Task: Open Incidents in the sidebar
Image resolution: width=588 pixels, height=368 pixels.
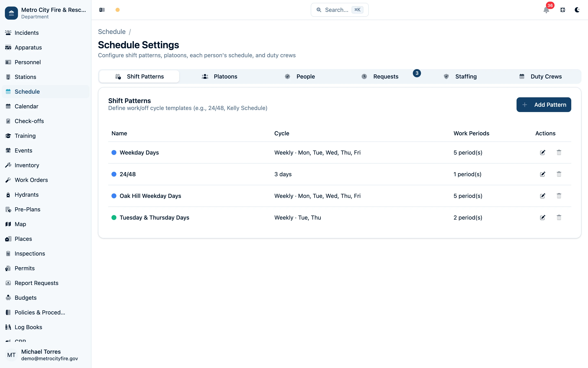Action: [46, 33]
